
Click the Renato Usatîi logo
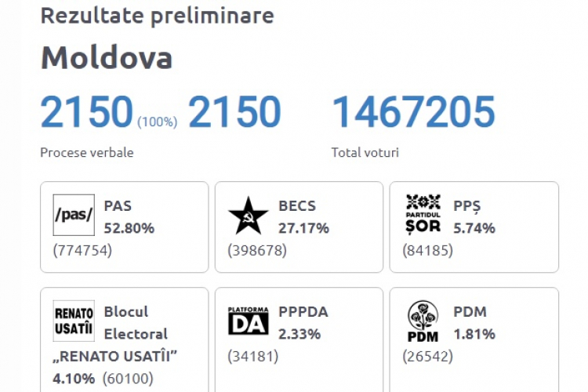[74, 321]
